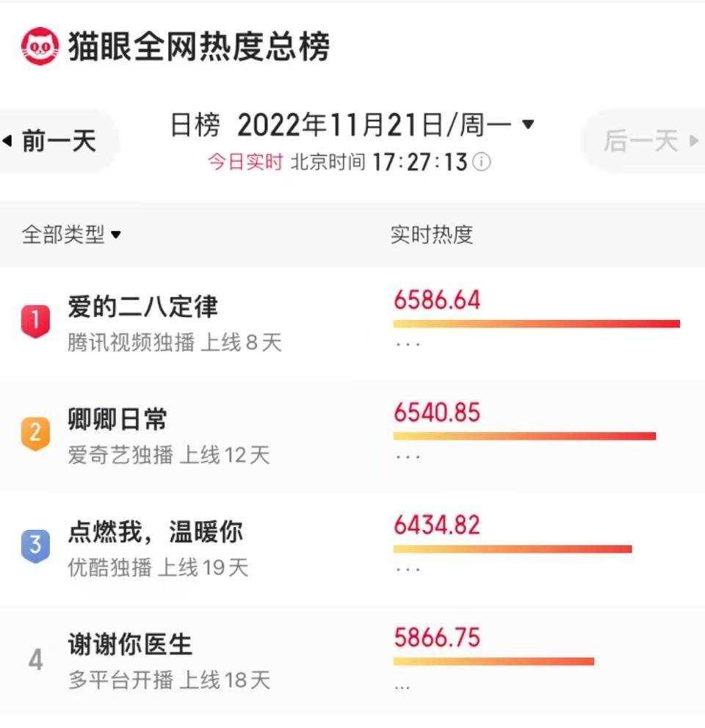Click the red rank 1 badge
The image size is (705, 728).
(x=35, y=321)
